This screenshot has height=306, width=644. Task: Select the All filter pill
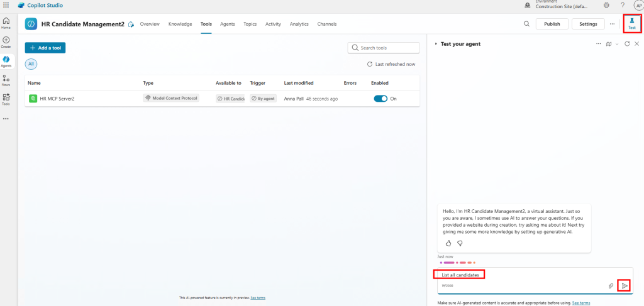[x=31, y=64]
